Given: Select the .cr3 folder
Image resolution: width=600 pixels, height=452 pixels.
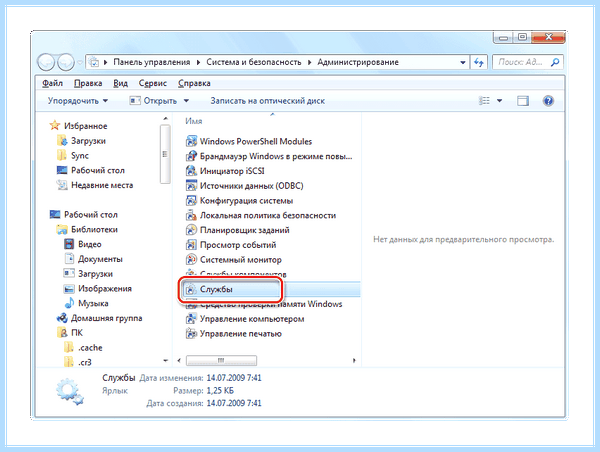Looking at the screenshot, I should pos(78,362).
